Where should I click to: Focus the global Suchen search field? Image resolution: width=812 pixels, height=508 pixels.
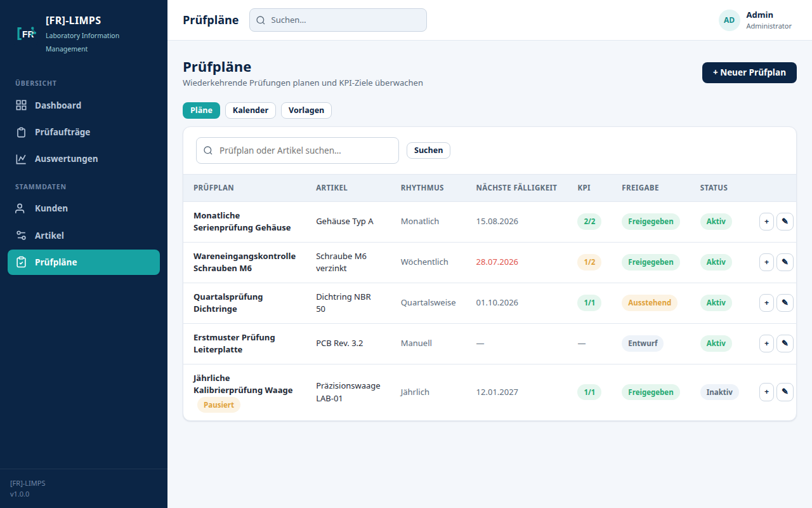point(338,20)
